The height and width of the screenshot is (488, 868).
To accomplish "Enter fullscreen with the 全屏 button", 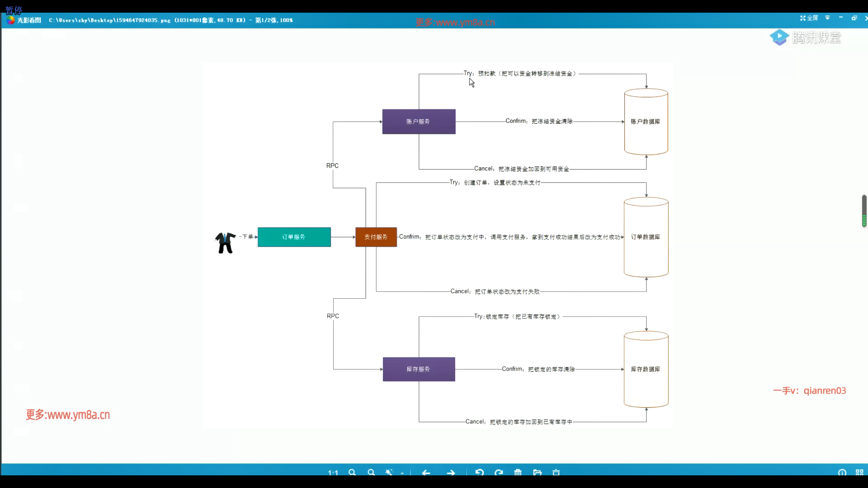I will click(809, 18).
